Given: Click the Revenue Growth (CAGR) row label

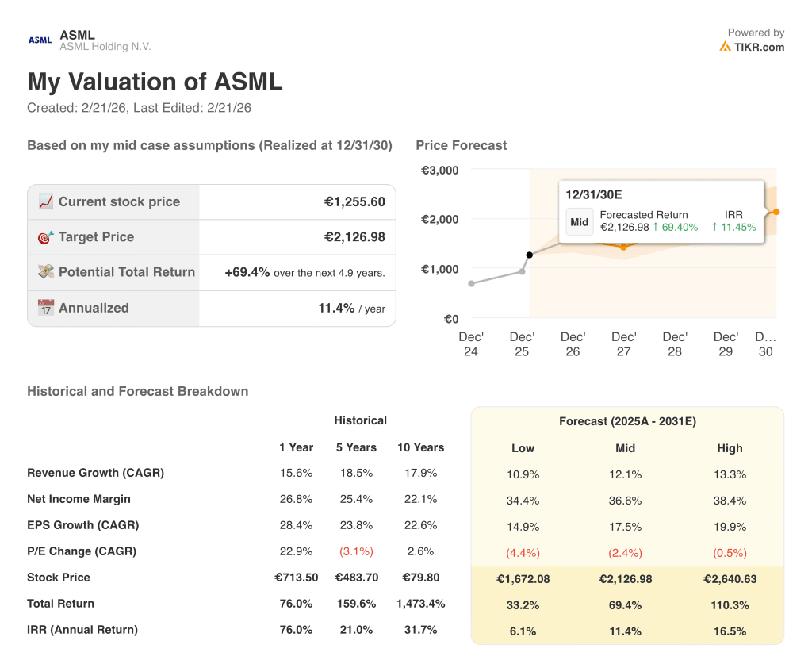Looking at the screenshot, I should 95,473.
